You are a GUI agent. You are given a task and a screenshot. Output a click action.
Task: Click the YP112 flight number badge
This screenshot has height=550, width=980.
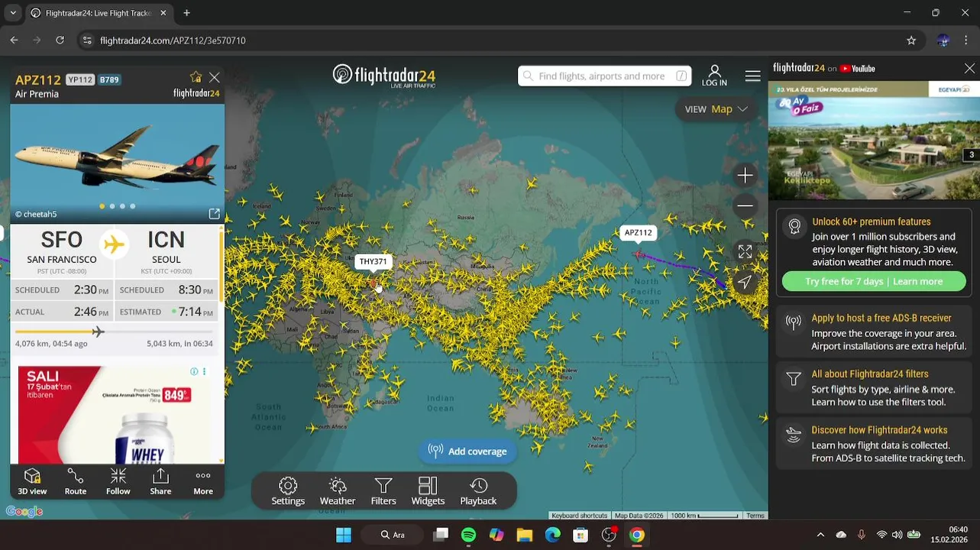pos(80,79)
